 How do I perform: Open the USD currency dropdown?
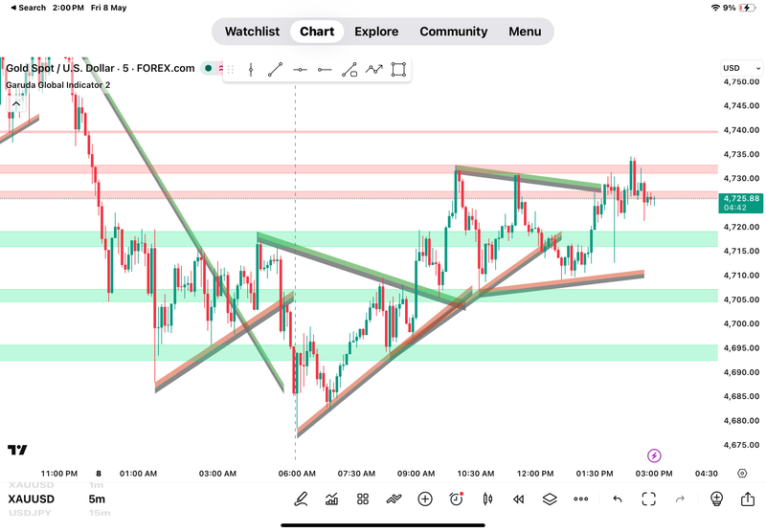pyautogui.click(x=741, y=68)
